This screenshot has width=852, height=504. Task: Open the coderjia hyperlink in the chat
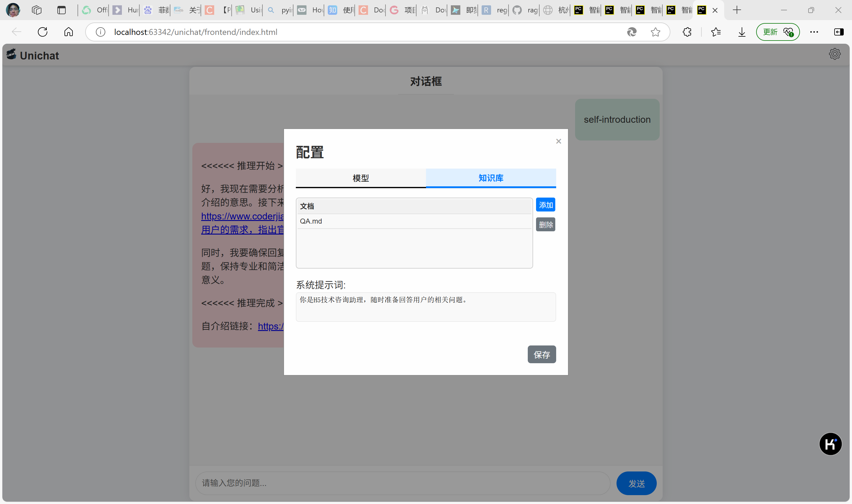[243, 216]
